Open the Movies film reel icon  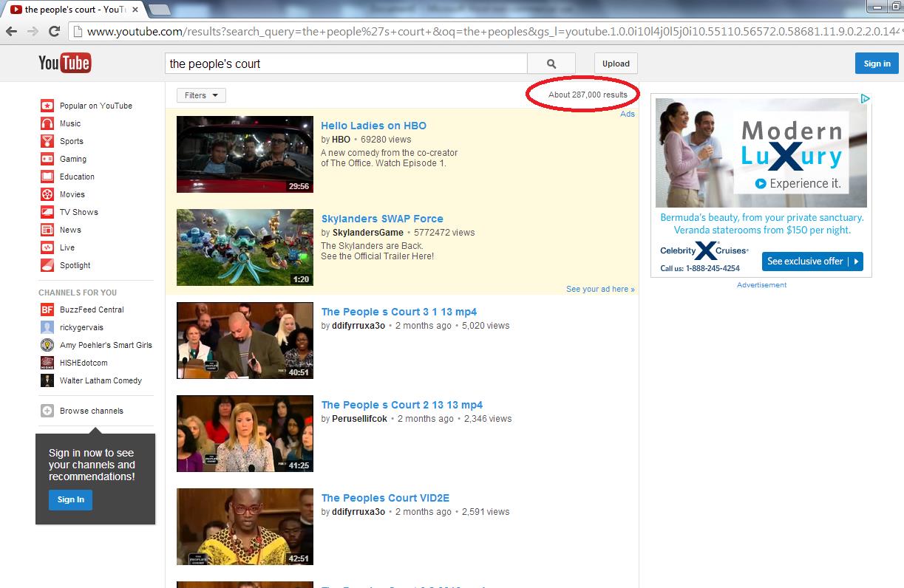[x=47, y=194]
